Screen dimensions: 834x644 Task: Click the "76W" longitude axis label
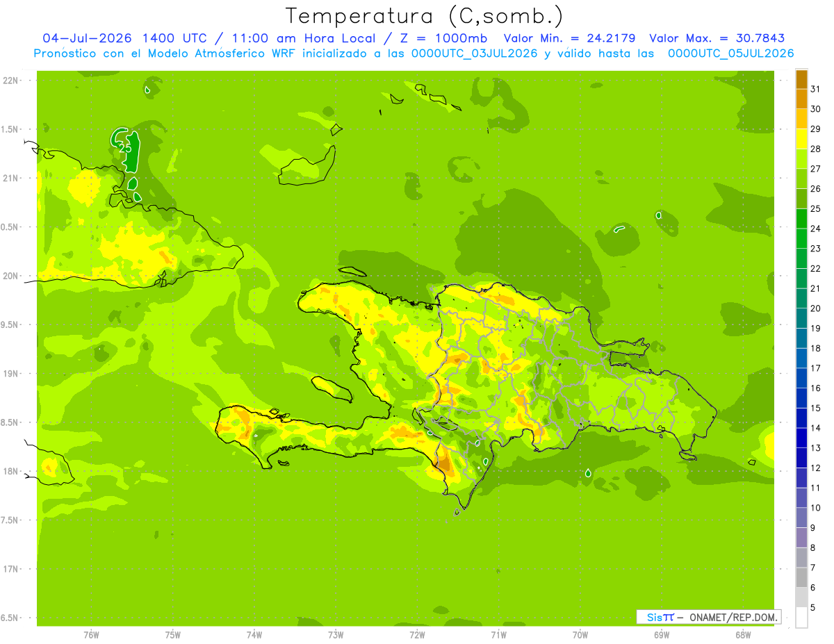coord(91,635)
